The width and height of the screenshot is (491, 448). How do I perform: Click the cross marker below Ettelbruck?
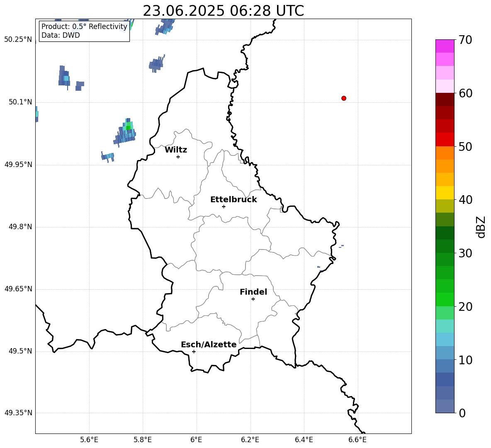click(x=224, y=206)
